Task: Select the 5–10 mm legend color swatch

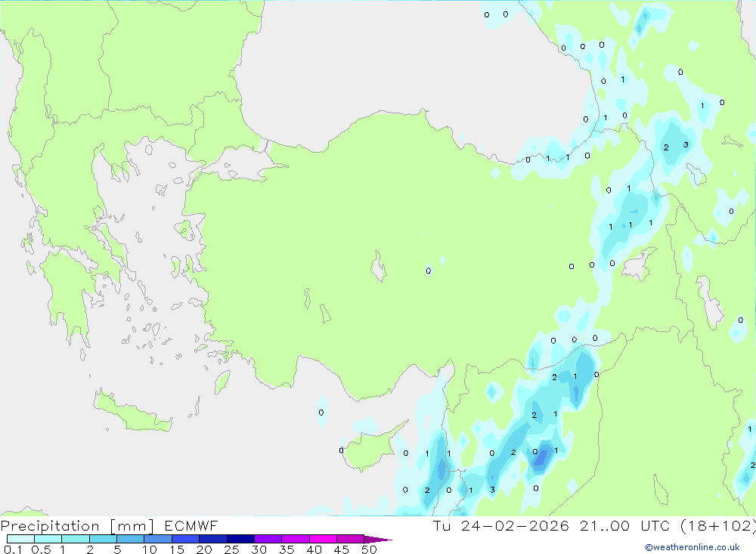Action: pos(131,539)
